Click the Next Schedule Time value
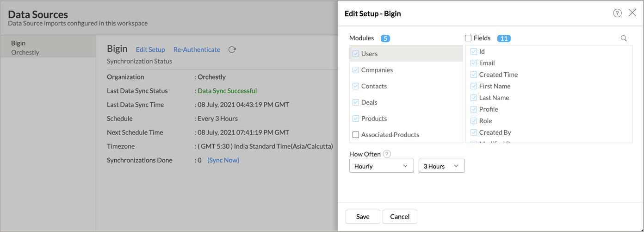The height and width of the screenshot is (232, 644). coord(243,132)
